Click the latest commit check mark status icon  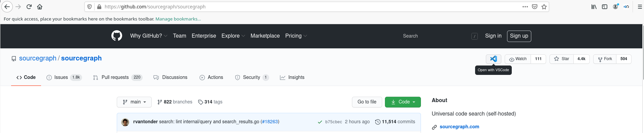pyautogui.click(x=320, y=122)
